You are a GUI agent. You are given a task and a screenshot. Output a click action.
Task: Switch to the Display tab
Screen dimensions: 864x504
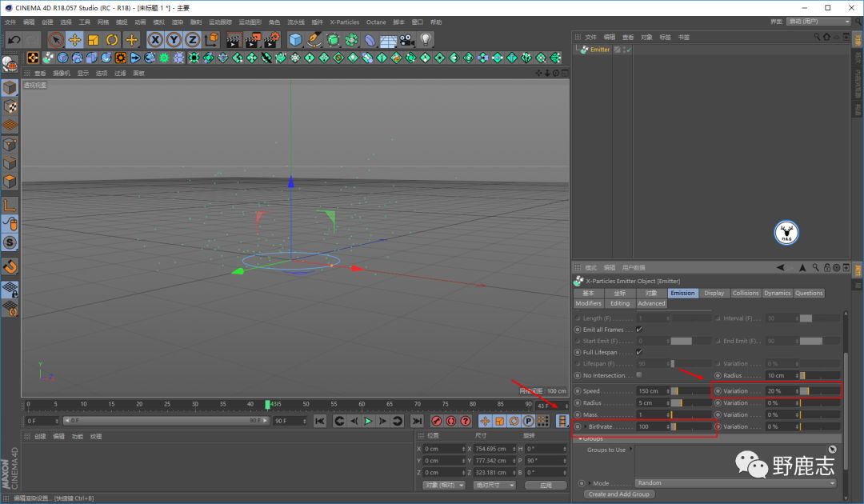click(714, 293)
